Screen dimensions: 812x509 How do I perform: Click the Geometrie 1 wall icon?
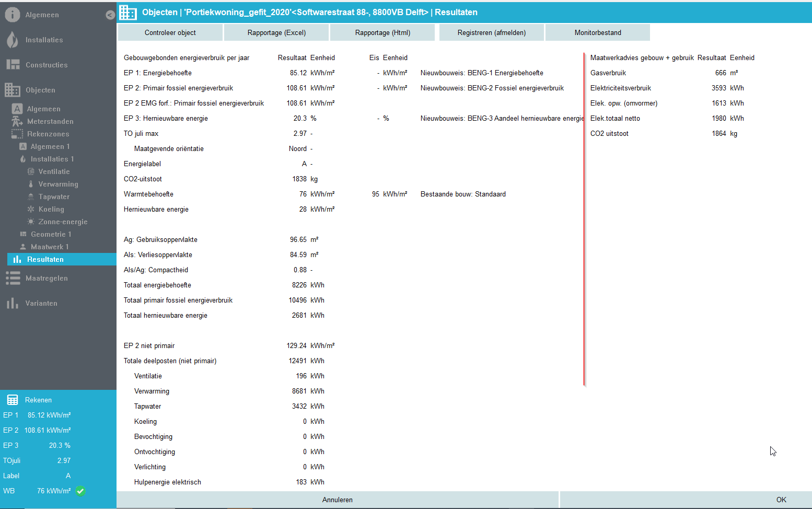pos(23,234)
